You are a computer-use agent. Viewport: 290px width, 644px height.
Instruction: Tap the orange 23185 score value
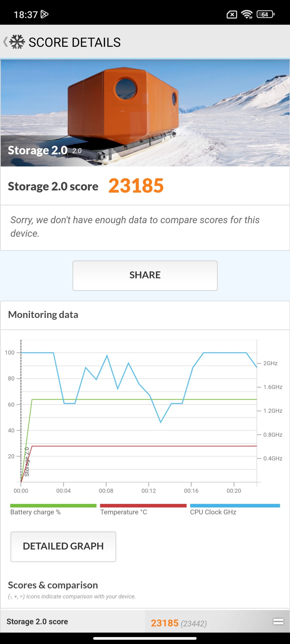point(136,186)
